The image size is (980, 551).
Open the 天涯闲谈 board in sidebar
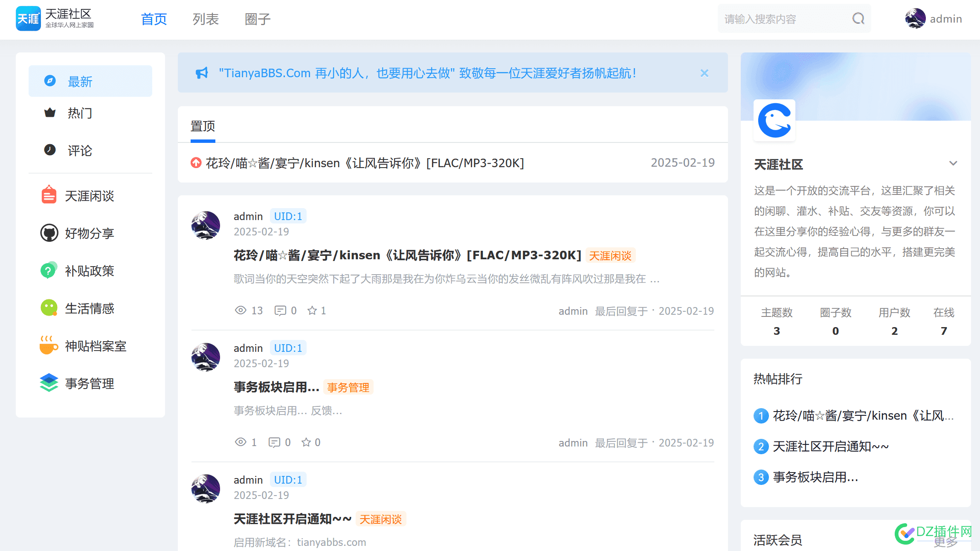[90, 196]
